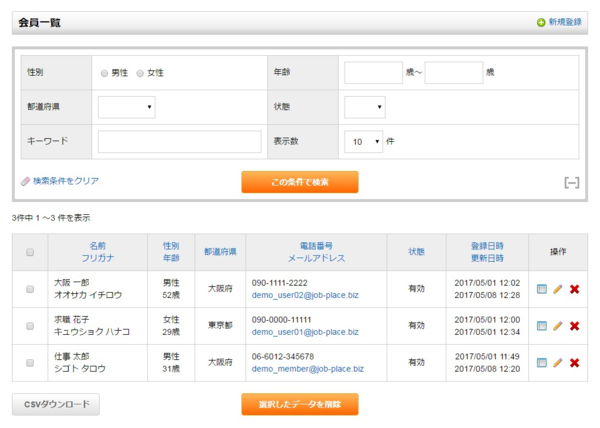The width and height of the screenshot is (600, 428).
Task: Click phone number 090-1111-2222
Action: (279, 283)
